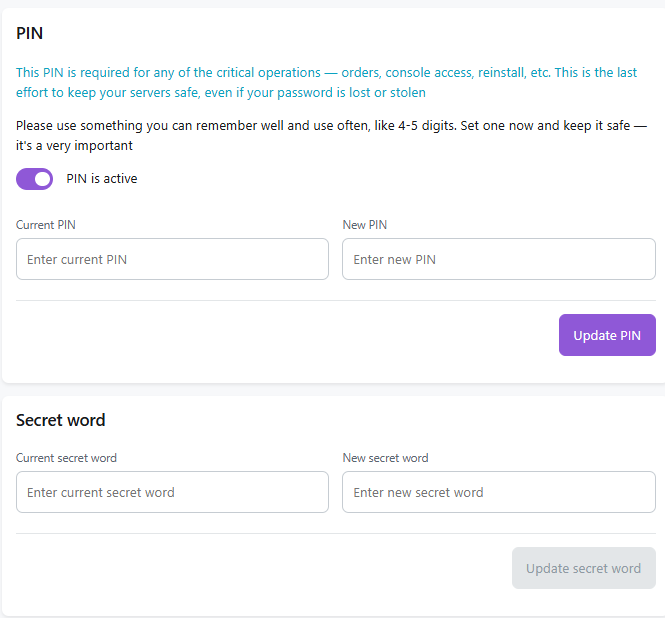The width and height of the screenshot is (665, 618).
Task: Select the Current secret word label
Action: point(66,458)
